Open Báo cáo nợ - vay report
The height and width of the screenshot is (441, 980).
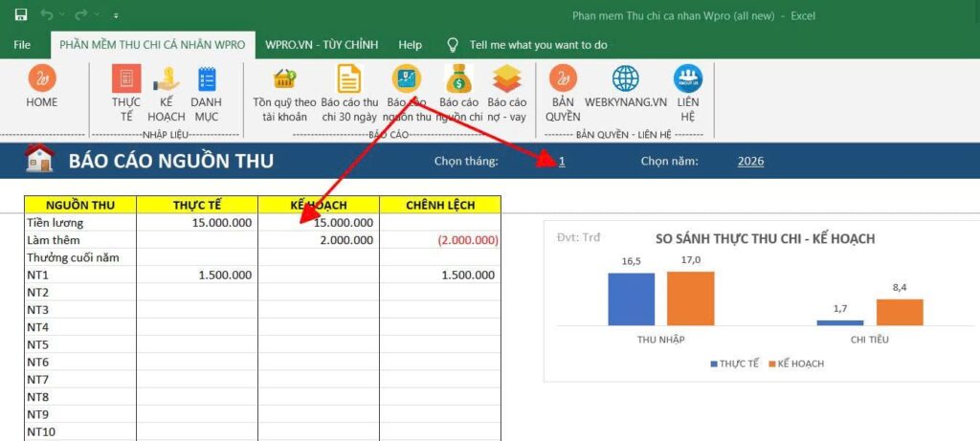pyautogui.click(x=507, y=79)
